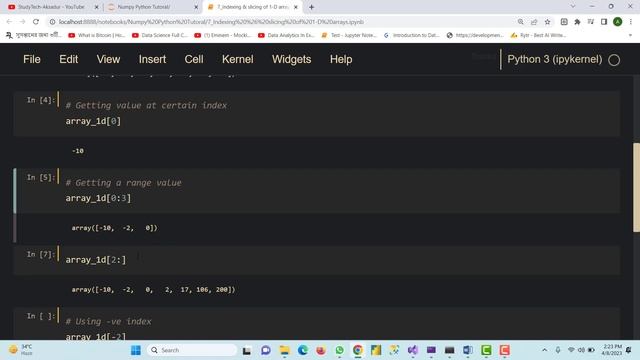Image resolution: width=640 pixels, height=360 pixels.
Task: Open the Chat taskbar icon
Action: 266,350
